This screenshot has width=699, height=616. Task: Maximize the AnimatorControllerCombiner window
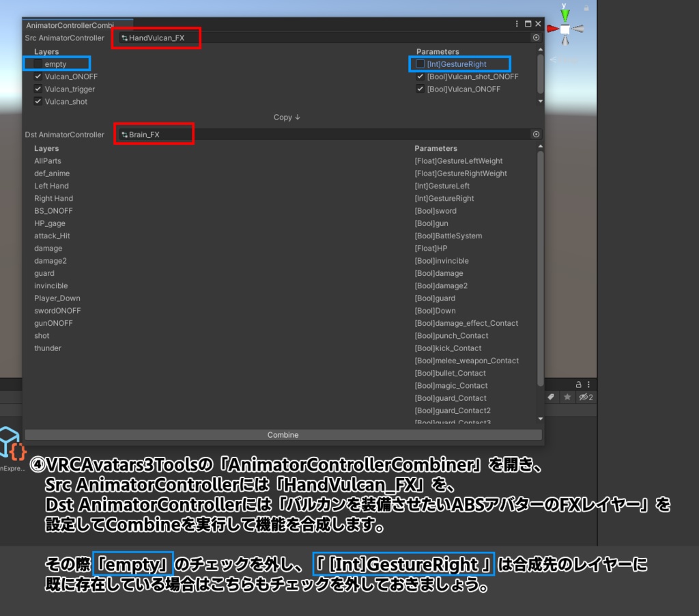pyautogui.click(x=528, y=24)
